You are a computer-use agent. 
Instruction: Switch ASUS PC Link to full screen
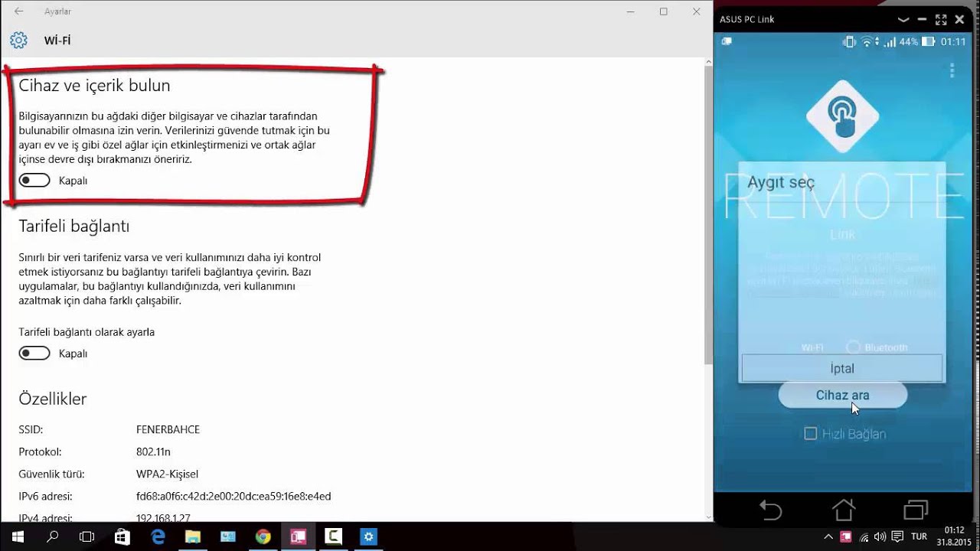(x=941, y=19)
